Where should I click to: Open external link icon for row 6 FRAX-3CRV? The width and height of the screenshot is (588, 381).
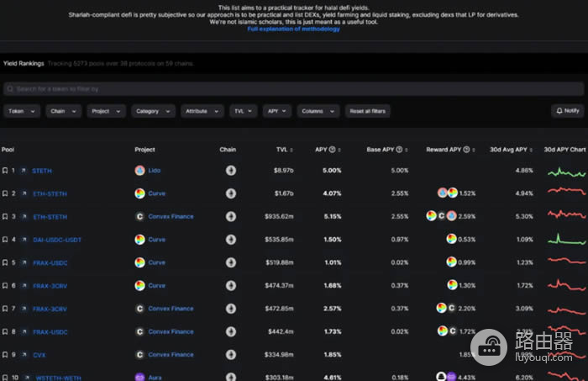[24, 286]
